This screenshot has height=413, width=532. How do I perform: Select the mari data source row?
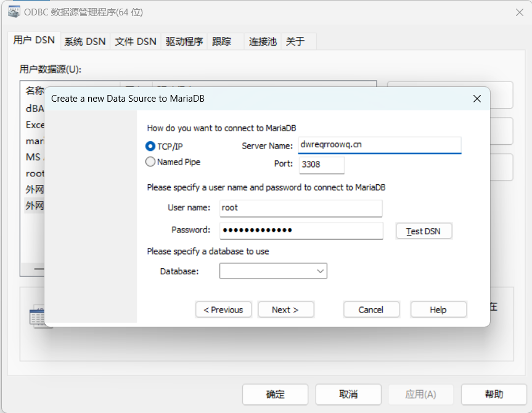35,141
